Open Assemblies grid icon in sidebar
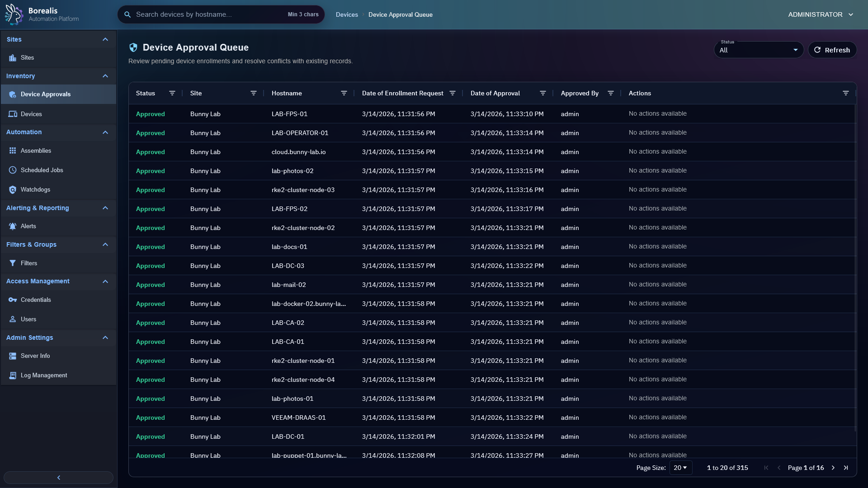The height and width of the screenshot is (488, 868). pyautogui.click(x=13, y=151)
